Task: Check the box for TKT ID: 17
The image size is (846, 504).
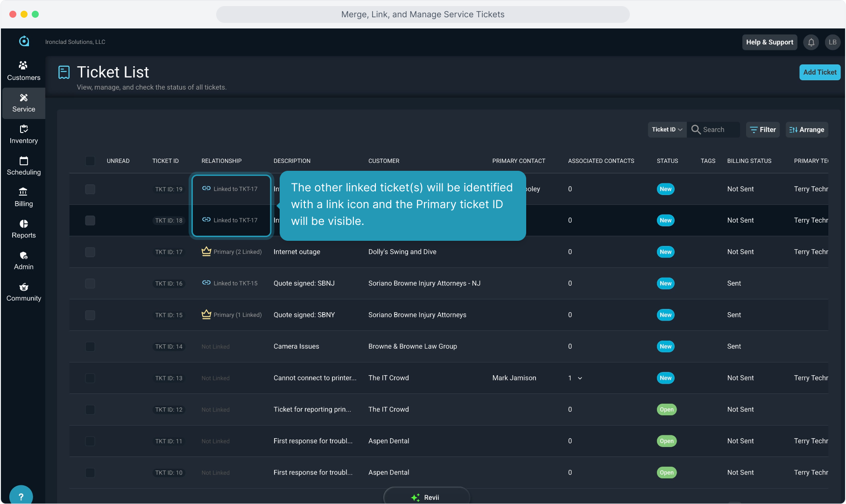Action: point(90,252)
